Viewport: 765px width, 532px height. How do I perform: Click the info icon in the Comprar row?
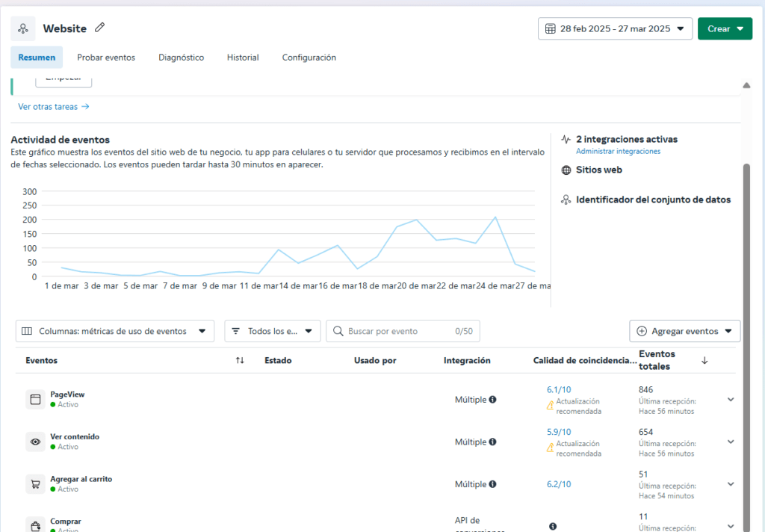coord(553,526)
